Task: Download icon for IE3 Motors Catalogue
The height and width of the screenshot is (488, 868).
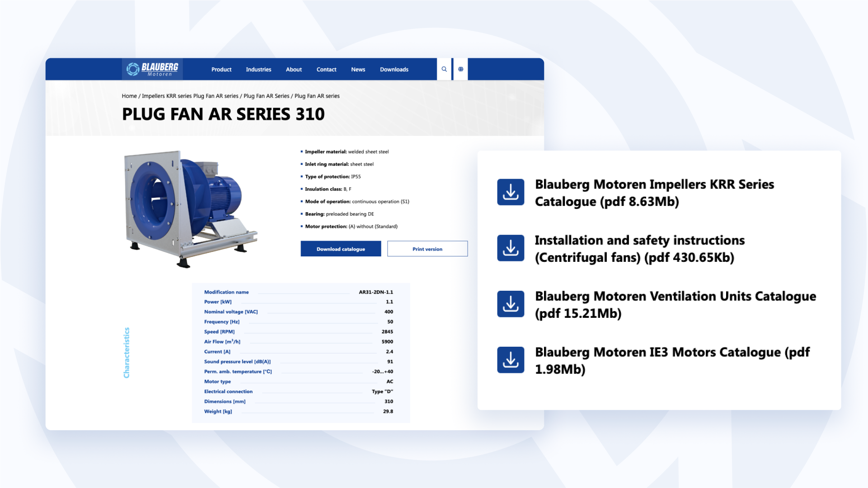Action: [x=511, y=360]
